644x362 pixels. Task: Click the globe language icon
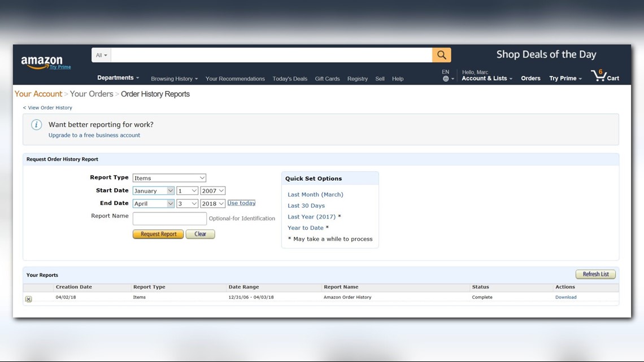[x=446, y=79]
